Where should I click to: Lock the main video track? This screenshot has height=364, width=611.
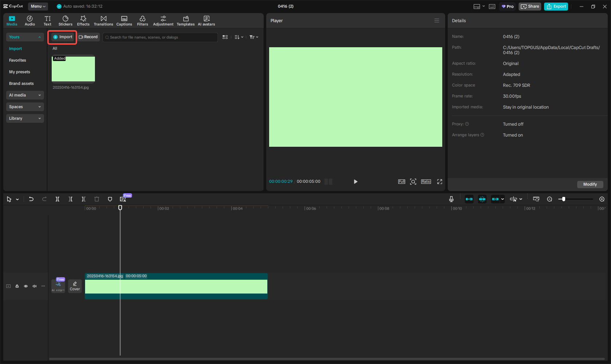pyautogui.click(x=17, y=286)
